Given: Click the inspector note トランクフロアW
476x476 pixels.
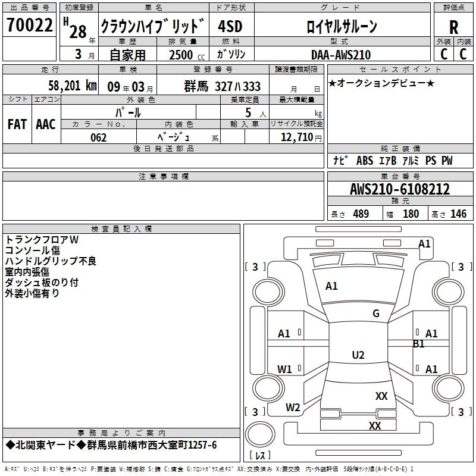Looking at the screenshot, I should click(42, 240).
